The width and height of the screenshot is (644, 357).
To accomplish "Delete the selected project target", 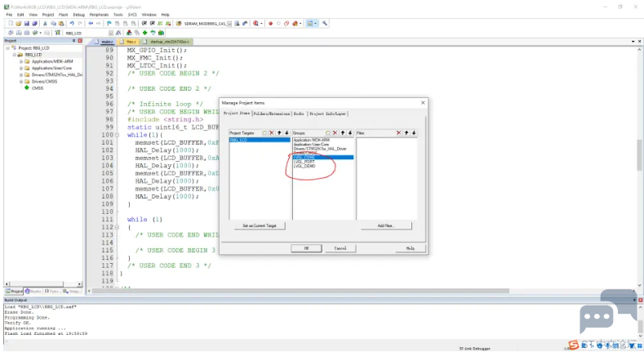I will 272,133.
